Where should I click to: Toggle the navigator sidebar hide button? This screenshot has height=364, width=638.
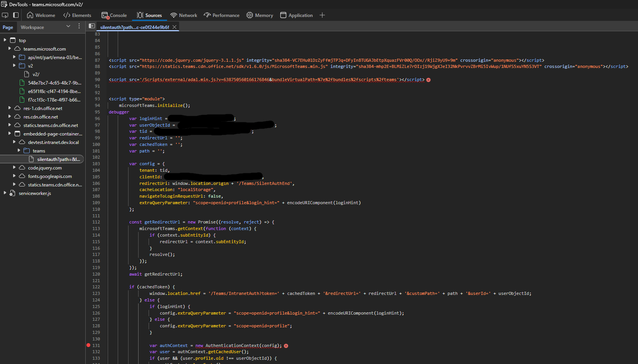coord(92,26)
